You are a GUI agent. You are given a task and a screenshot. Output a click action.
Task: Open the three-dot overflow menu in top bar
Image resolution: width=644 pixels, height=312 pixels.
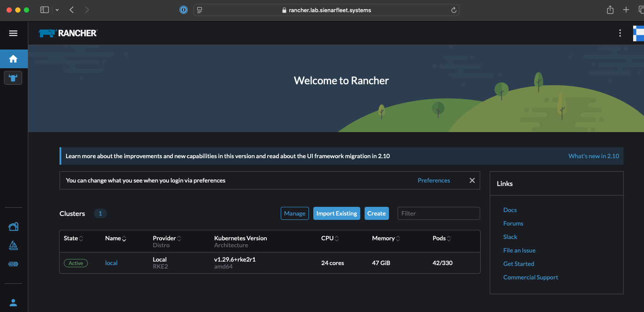pyautogui.click(x=620, y=33)
